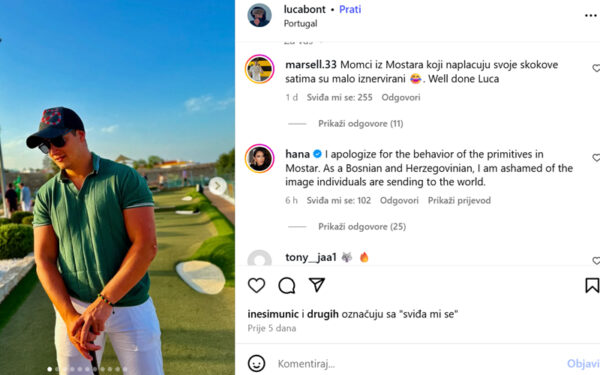The height and width of the screenshot is (375, 600).
Task: Open the three-dot more options menu
Action: 591,16
